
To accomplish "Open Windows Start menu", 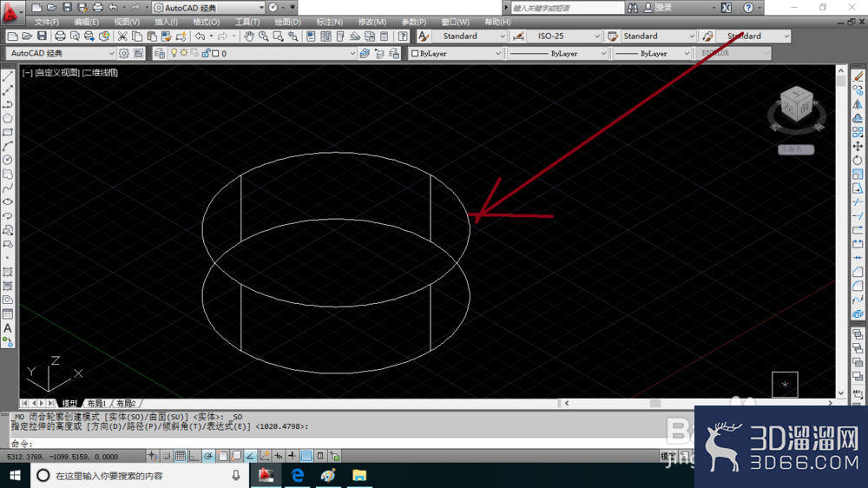I will pos(15,475).
